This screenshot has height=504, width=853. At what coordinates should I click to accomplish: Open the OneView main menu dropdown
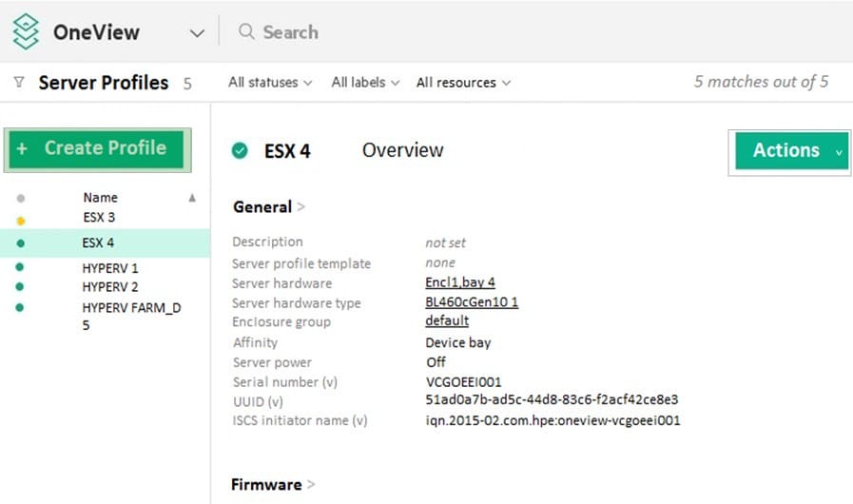(x=197, y=33)
